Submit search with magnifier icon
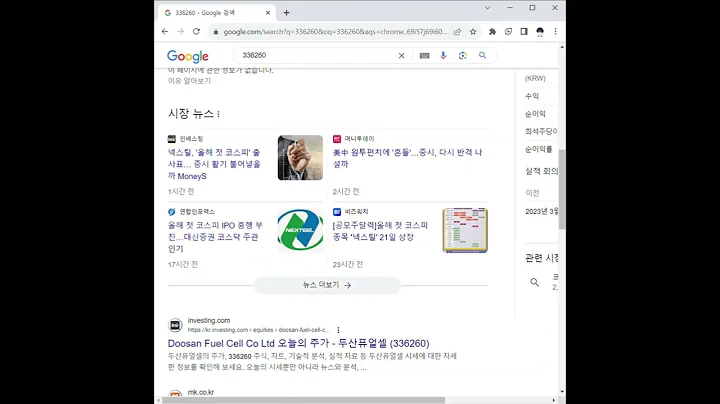Screen dimensions: 720x404 [x=483, y=56]
